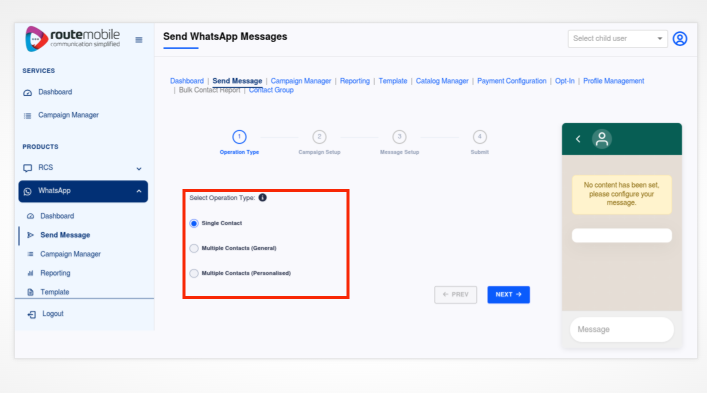Open Template link in top navigation

393,81
